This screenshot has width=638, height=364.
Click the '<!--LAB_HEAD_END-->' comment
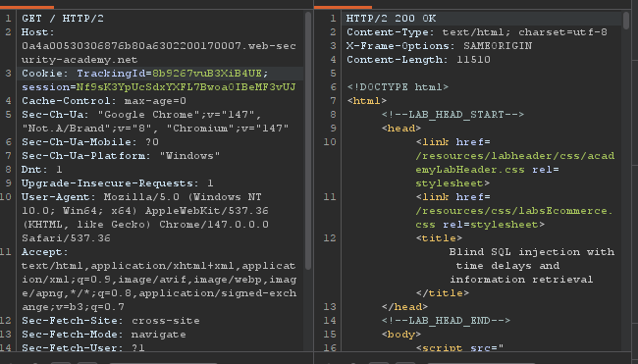click(446, 321)
